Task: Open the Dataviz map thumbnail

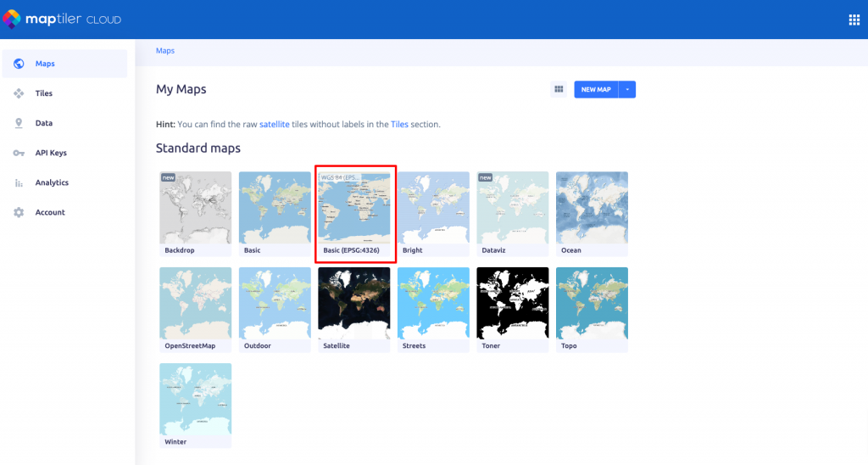Action: pos(513,208)
